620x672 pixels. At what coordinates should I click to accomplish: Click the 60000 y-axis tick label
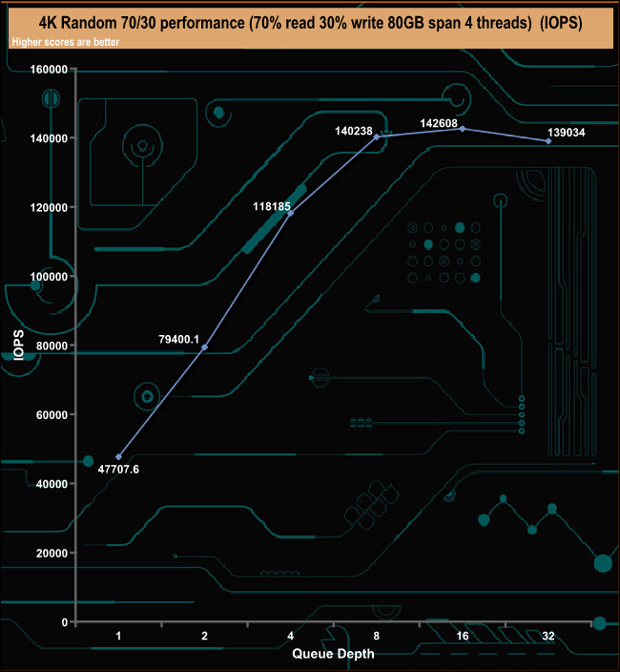click(x=51, y=415)
